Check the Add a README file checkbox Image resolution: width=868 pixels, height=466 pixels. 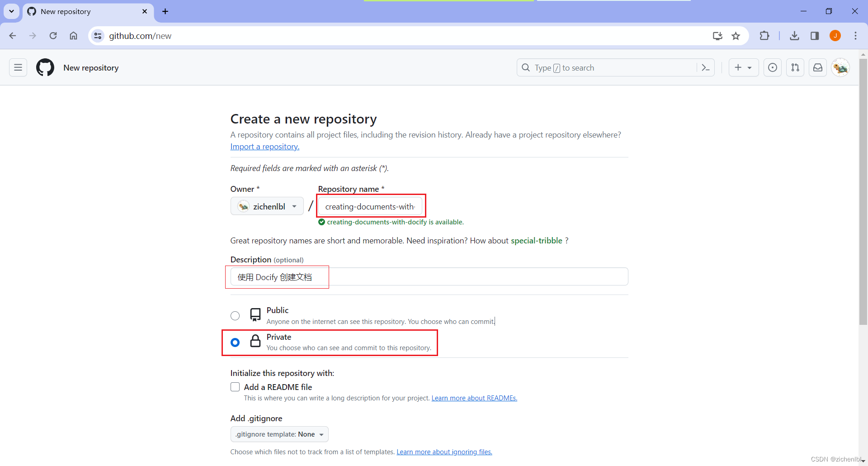(x=235, y=387)
